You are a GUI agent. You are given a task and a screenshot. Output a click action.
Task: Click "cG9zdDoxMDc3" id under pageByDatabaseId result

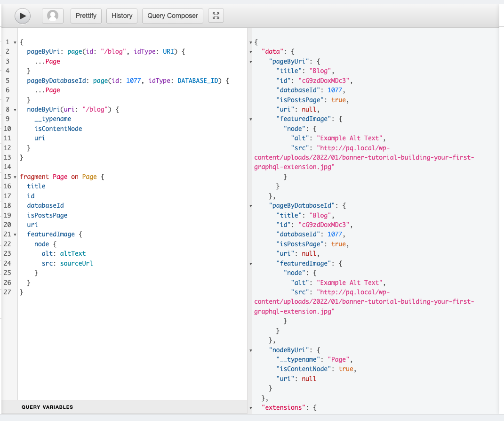(324, 225)
